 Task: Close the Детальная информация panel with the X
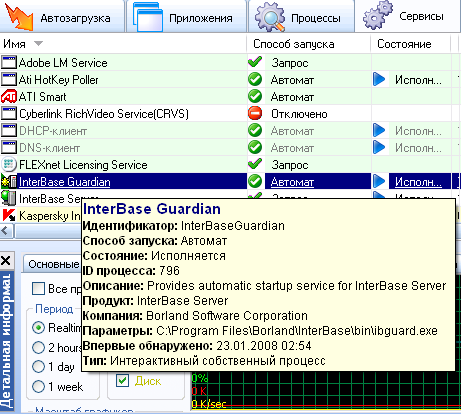coord(6,260)
